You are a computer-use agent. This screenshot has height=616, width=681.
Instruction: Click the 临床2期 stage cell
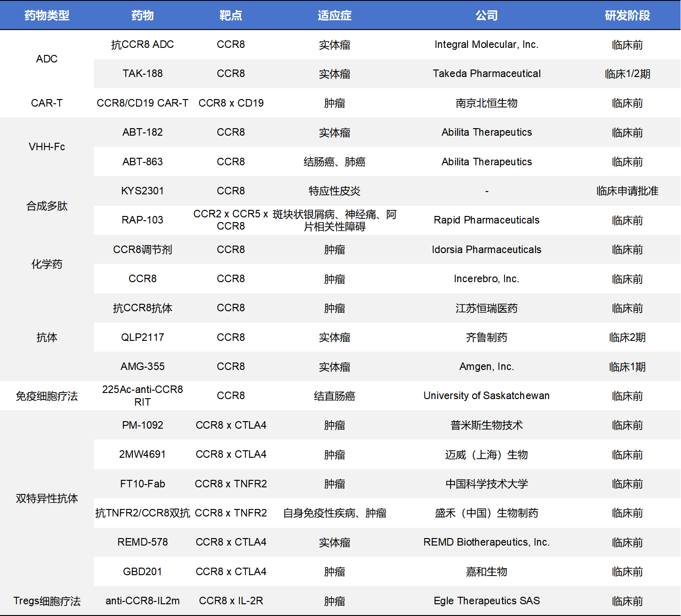[627, 338]
